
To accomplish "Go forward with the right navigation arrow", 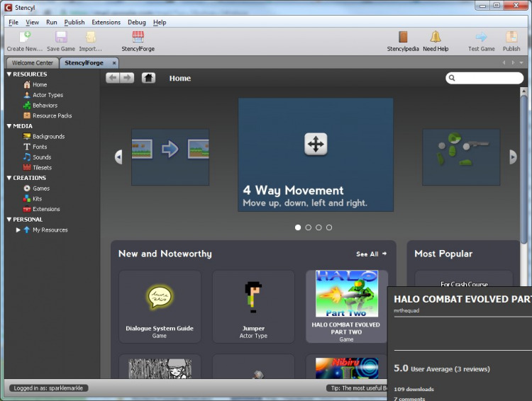I will [x=127, y=78].
